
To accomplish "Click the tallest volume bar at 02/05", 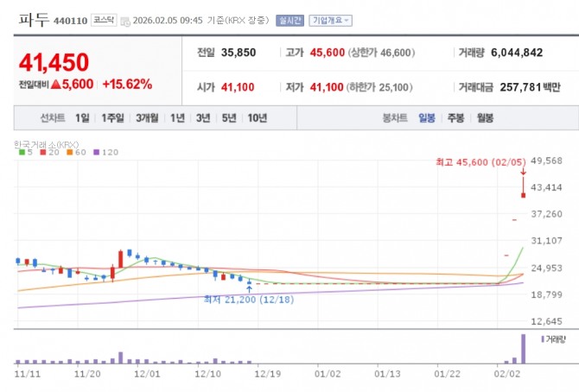I will click(523, 349).
